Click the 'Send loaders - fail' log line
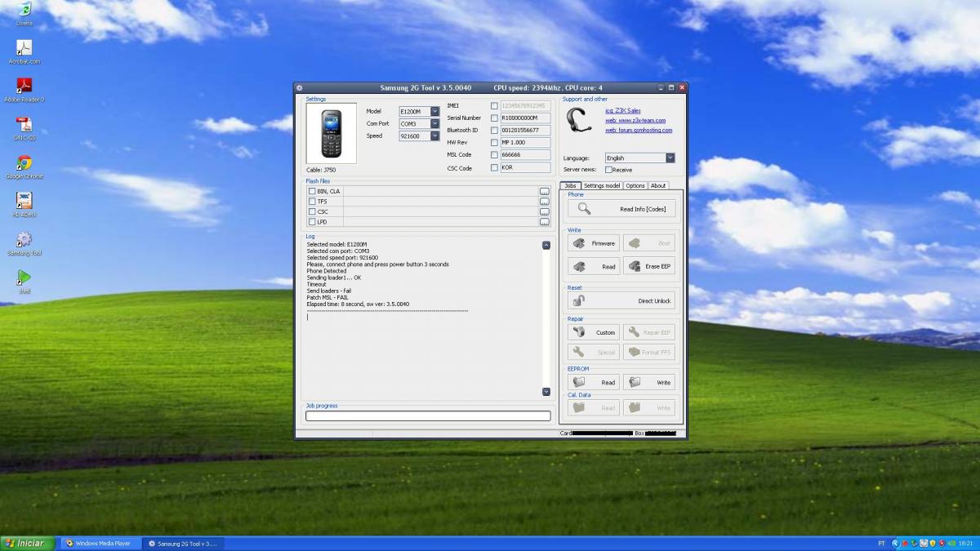This screenshot has width=980, height=551. 330,291
